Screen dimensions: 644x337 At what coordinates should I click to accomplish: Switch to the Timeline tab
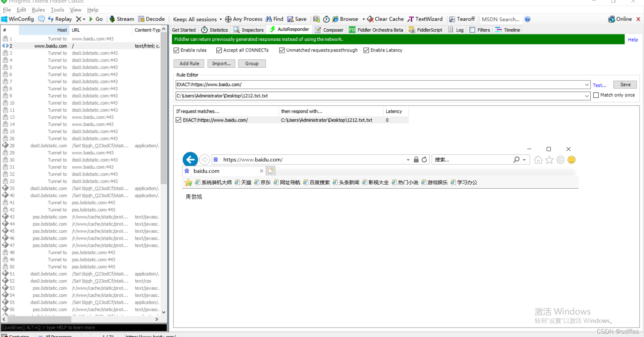[x=508, y=30]
